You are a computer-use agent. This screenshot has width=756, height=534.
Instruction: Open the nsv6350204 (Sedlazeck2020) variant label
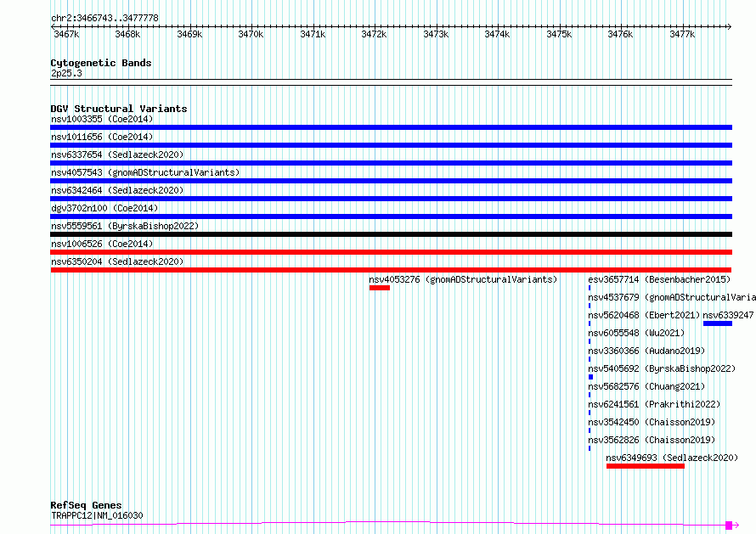117,261
